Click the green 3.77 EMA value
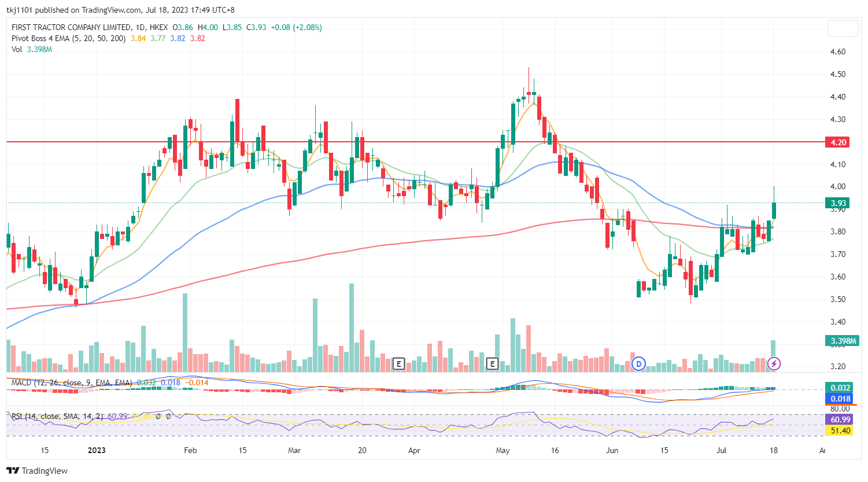This screenshot has width=868, height=482. pyautogui.click(x=158, y=38)
